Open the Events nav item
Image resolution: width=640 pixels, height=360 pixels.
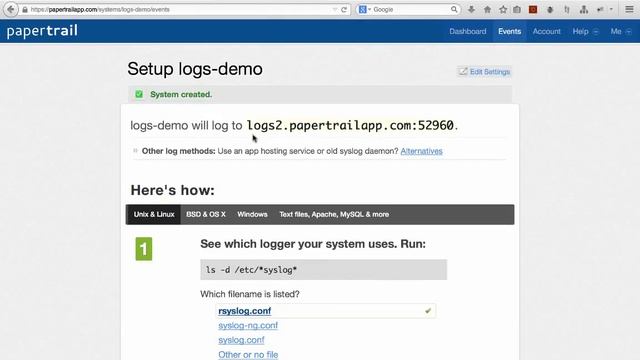509,31
